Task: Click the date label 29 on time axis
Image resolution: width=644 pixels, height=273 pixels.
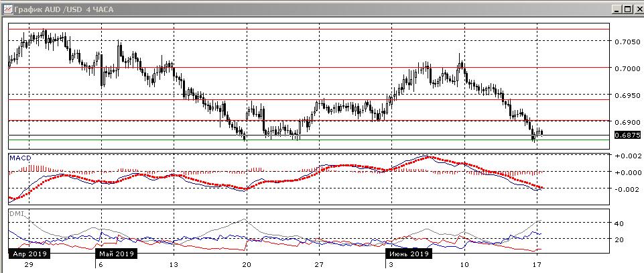Action: (29, 264)
